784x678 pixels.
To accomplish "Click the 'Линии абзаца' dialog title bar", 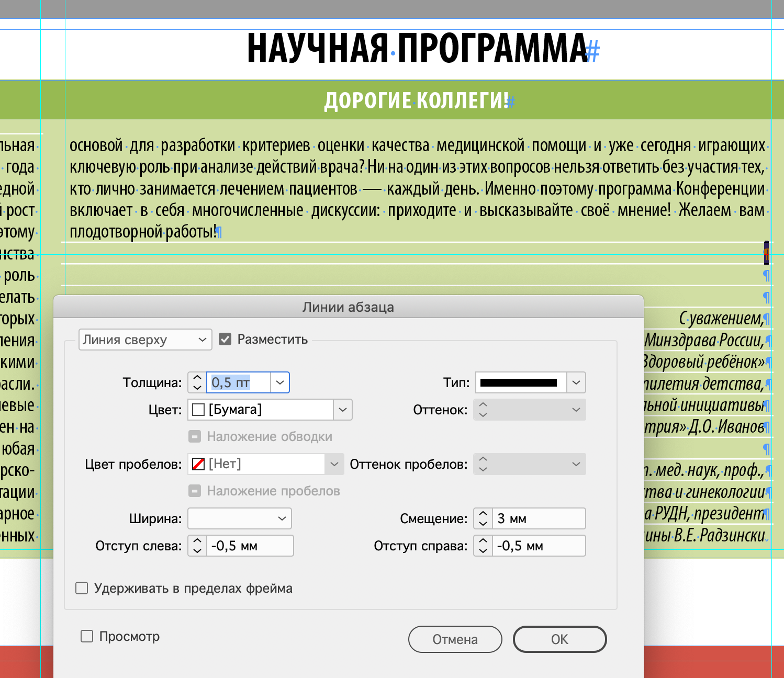I will click(x=349, y=307).
